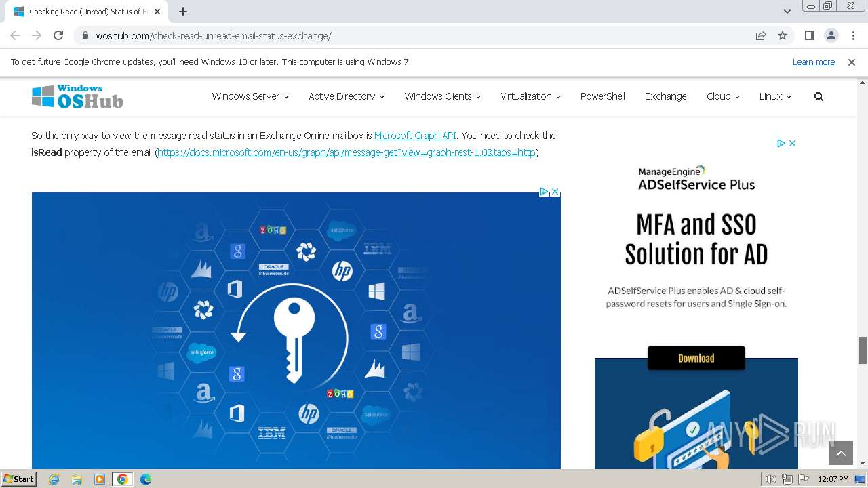868x488 pixels.
Task: Jump back to top of page
Action: click(x=841, y=453)
